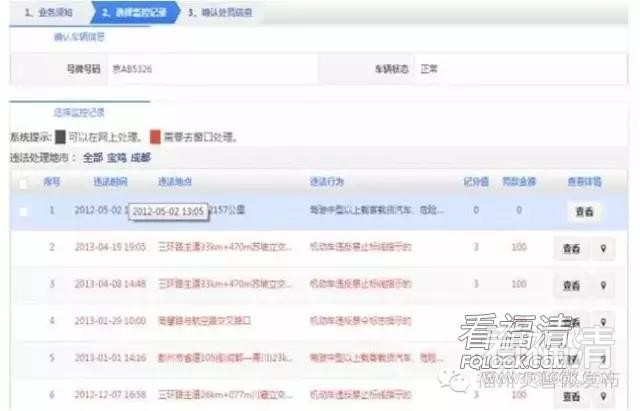This screenshot has width=640, height=411.
Task: Filter violations by 宝鸡 city
Action: point(117,158)
